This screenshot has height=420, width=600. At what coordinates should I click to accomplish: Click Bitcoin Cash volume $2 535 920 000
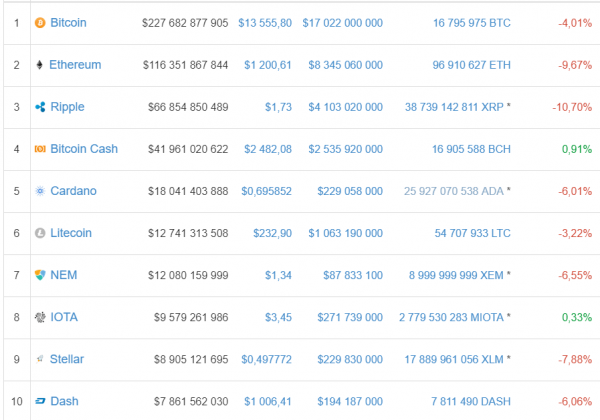[x=346, y=149]
